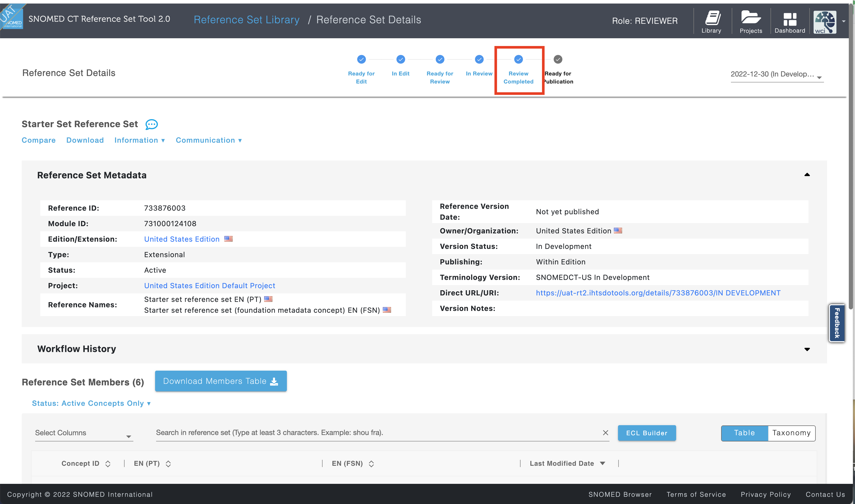855x504 pixels.
Task: Open United States Edition Default Project link
Action: click(x=210, y=286)
